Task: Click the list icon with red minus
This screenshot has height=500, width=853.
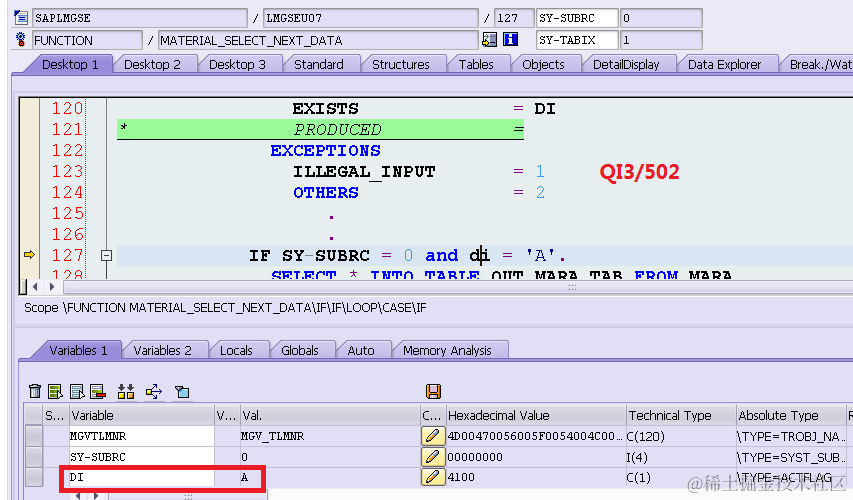Action: (98, 391)
